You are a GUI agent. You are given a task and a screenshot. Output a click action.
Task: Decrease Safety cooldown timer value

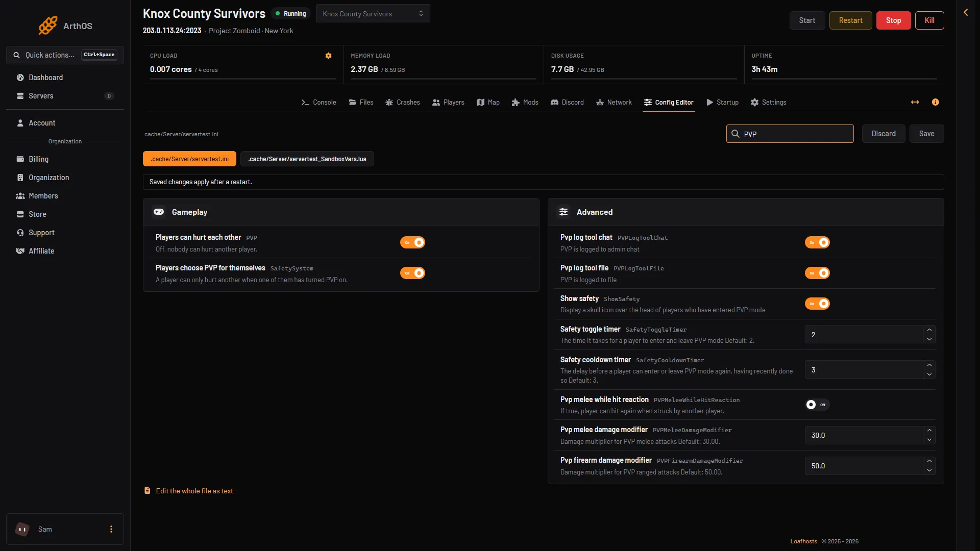pos(929,374)
